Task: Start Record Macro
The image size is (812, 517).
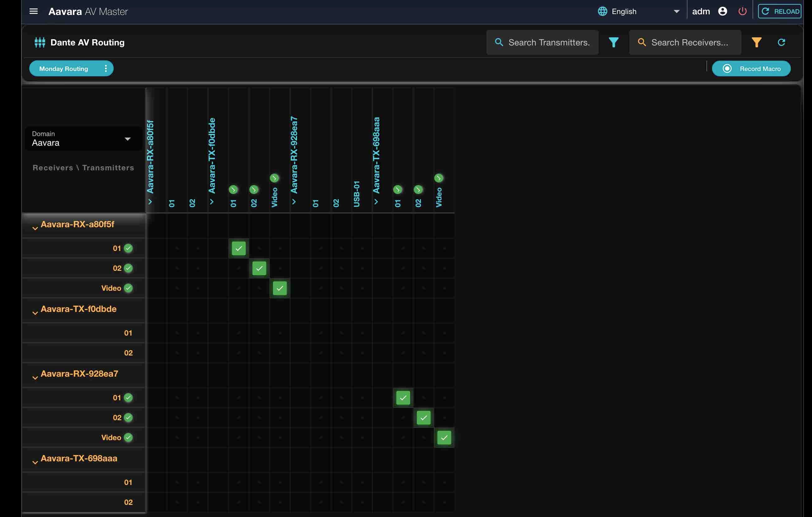Action: tap(751, 69)
